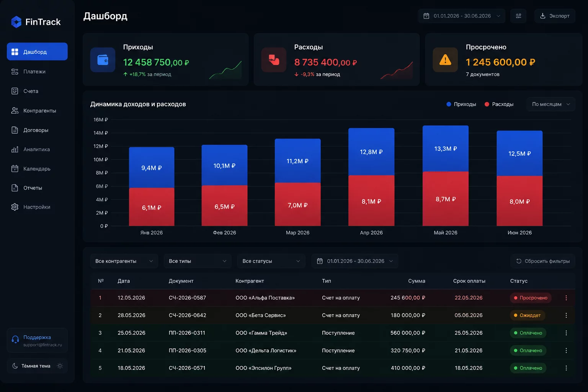Click the Календарь calendar icon
Image resolution: width=588 pixels, height=392 pixels.
15,169
